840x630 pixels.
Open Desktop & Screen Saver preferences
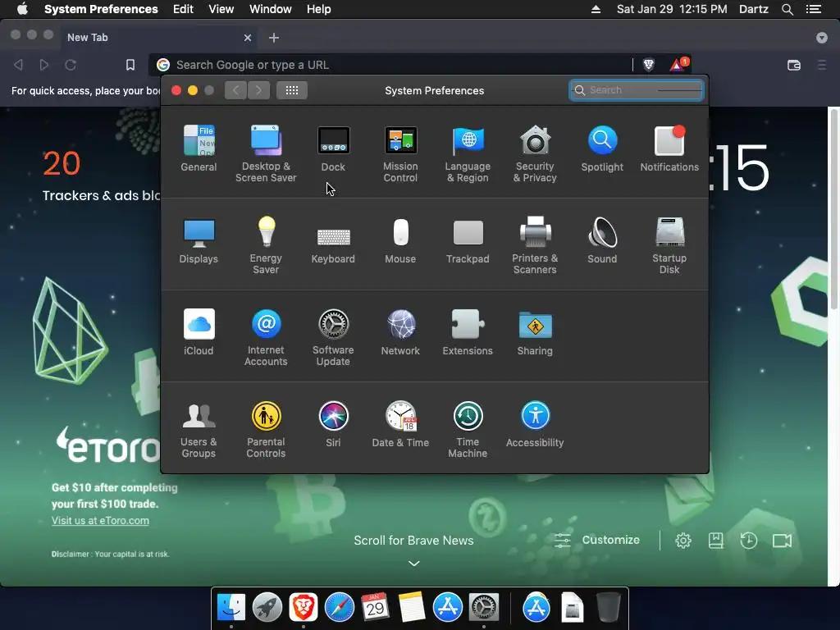(x=266, y=153)
